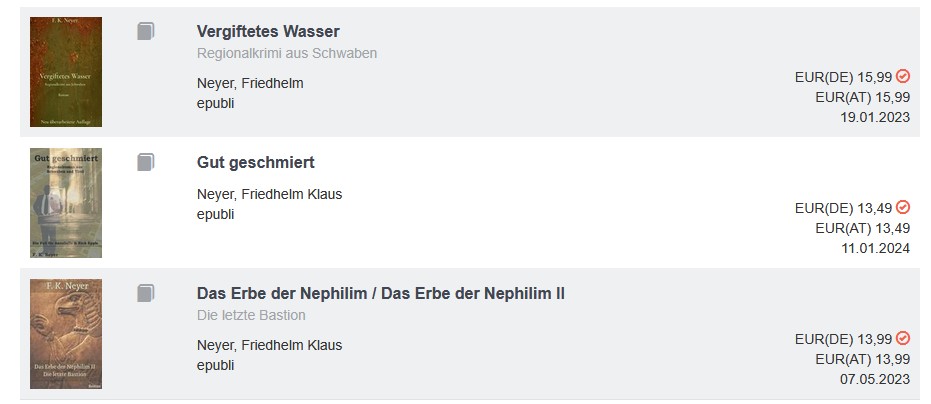Click the book icon beside Gut geschmiert

146,162
